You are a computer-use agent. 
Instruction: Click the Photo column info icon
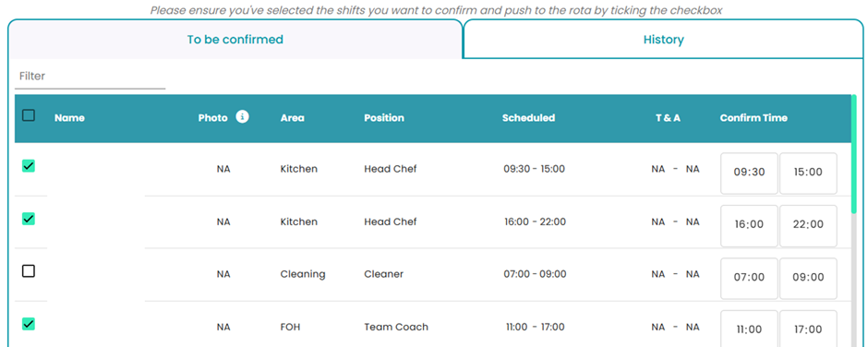pyautogui.click(x=242, y=117)
